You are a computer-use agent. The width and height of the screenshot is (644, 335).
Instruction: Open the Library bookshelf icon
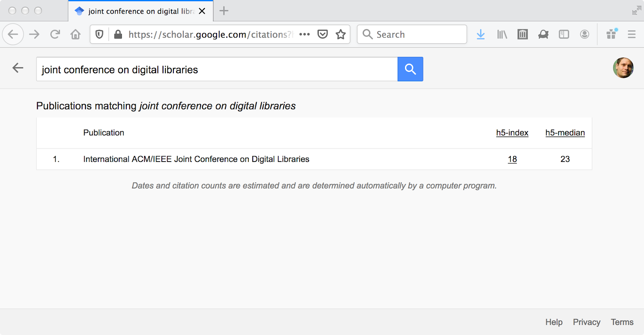coord(502,34)
